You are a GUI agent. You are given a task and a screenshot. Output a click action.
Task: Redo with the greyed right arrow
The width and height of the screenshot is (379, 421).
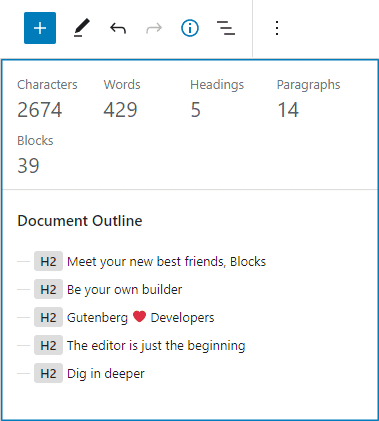click(154, 28)
